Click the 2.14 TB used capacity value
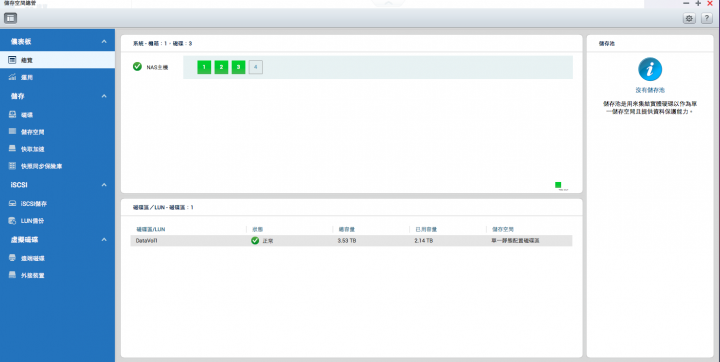 point(423,241)
